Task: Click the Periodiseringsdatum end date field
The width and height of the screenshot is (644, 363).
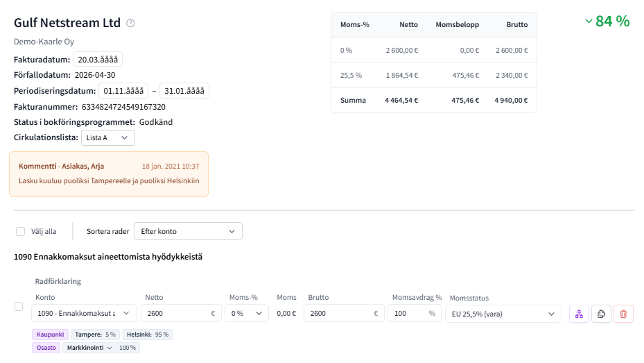Action: click(184, 91)
